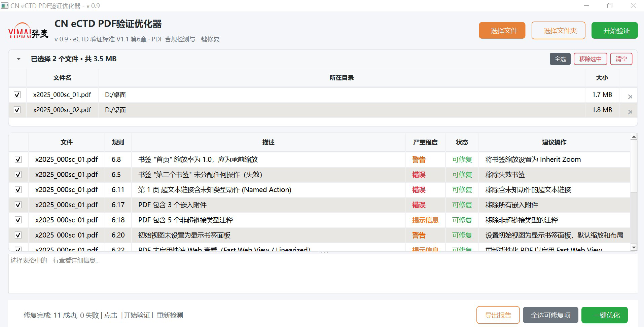Uncheck x2025_000sc_01.pdf in file list
The width and height of the screenshot is (644, 327).
(x=17, y=95)
